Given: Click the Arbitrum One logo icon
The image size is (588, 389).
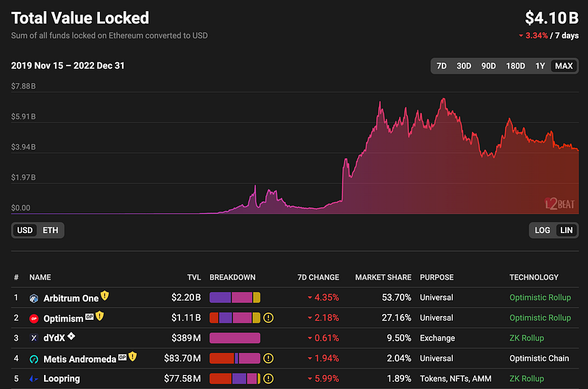Looking at the screenshot, I should (x=34, y=299).
